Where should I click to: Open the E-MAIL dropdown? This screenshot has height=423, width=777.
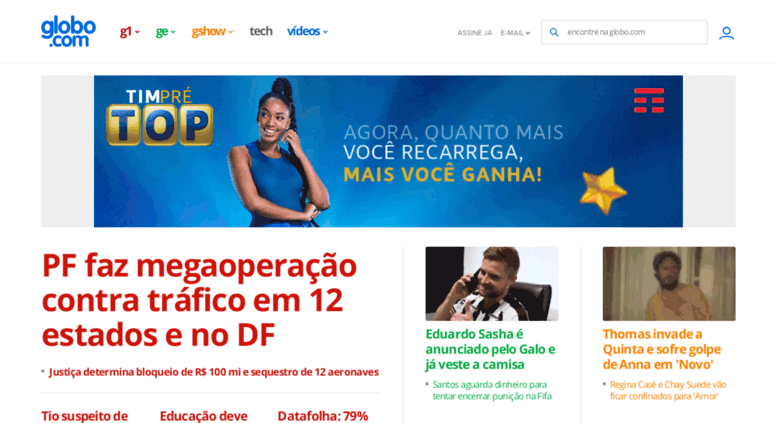515,33
